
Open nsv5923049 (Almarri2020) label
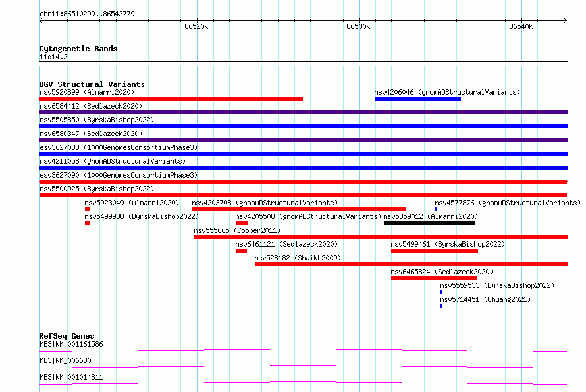point(132,203)
